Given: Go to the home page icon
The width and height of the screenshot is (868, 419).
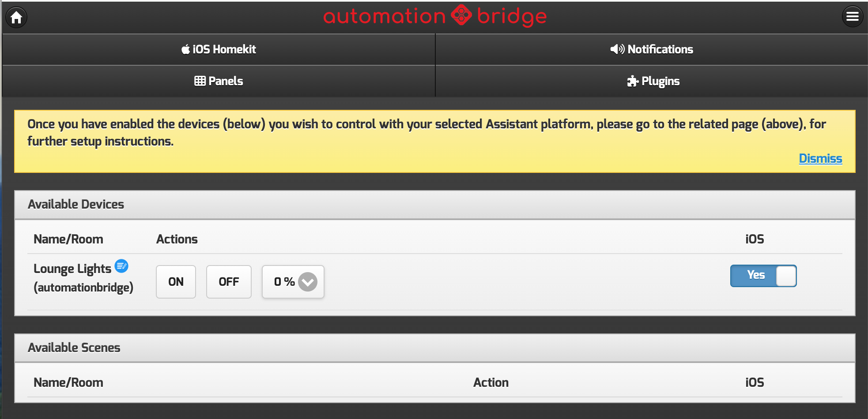Looking at the screenshot, I should pyautogui.click(x=16, y=17).
